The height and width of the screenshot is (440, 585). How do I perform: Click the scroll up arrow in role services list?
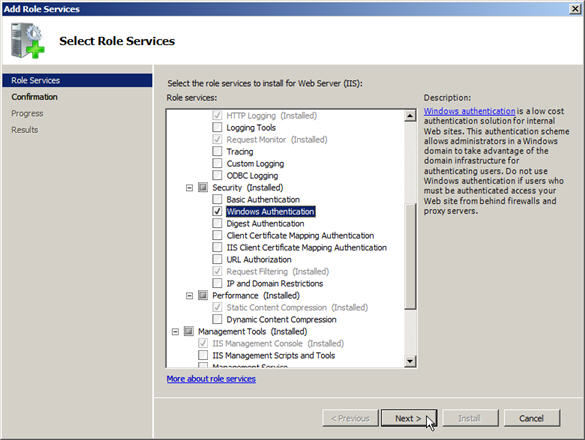coord(410,116)
